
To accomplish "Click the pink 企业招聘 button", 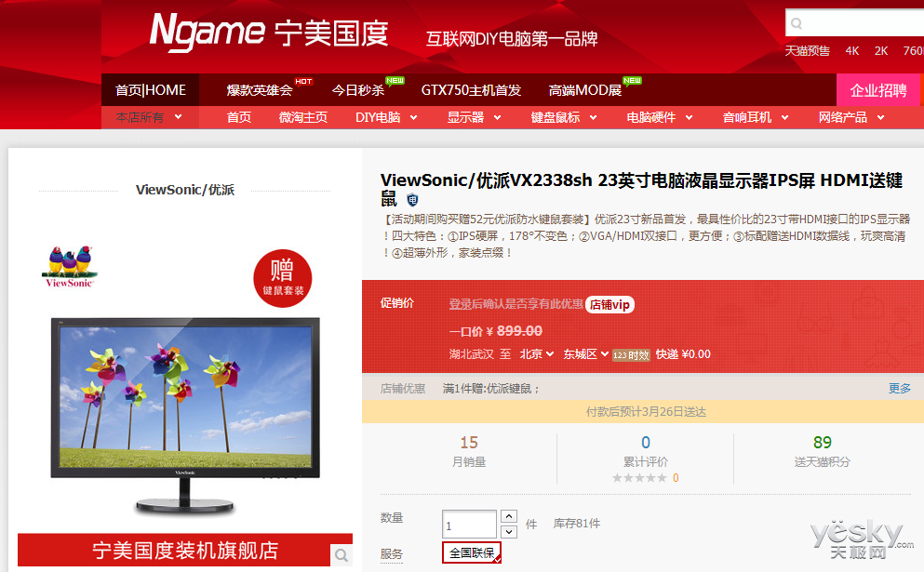I will 878,90.
